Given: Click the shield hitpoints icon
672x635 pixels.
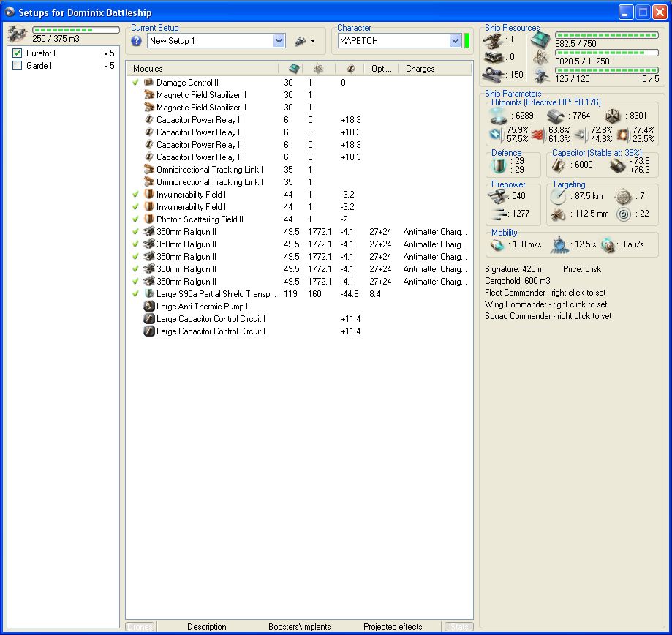Looking at the screenshot, I should (x=499, y=116).
